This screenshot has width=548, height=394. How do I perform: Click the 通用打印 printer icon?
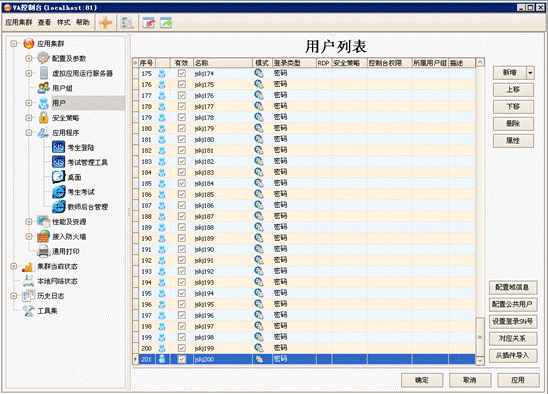[43, 251]
